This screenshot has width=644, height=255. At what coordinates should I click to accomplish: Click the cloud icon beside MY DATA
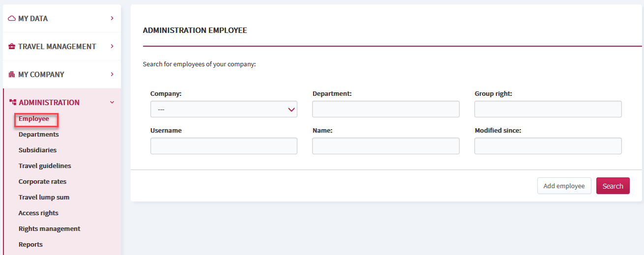click(x=12, y=18)
